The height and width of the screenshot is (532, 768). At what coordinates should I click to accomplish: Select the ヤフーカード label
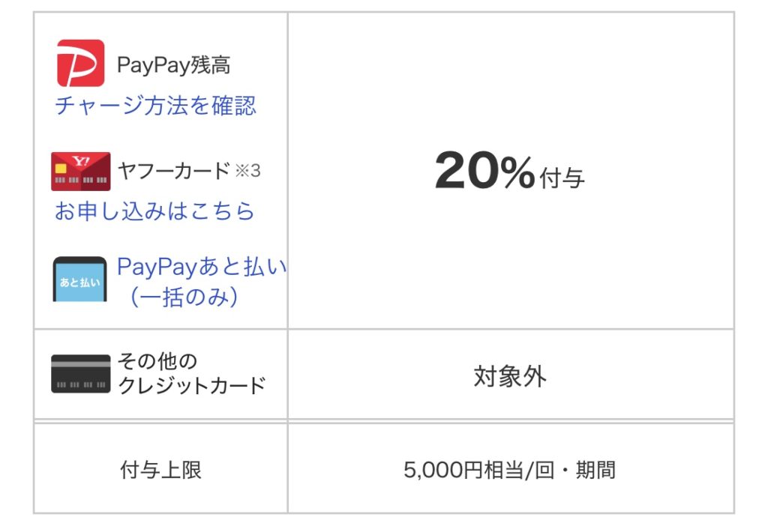[174, 171]
